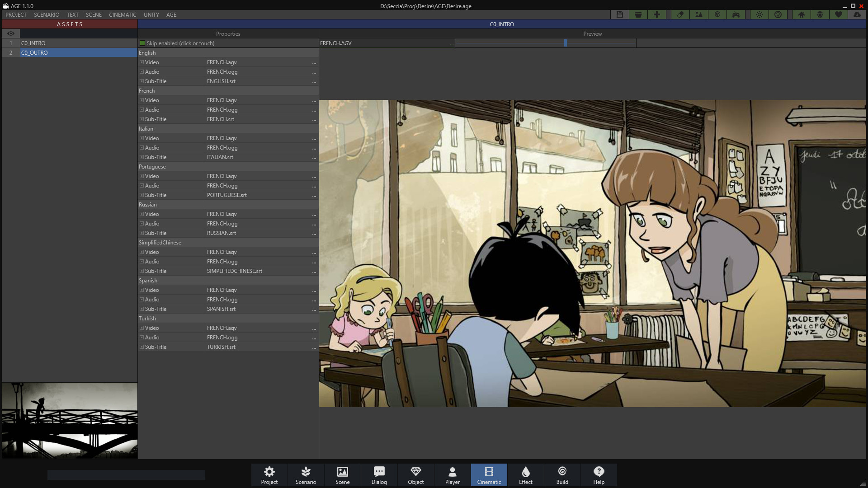868x488 pixels.
Task: Disable the Skip enabled checkbox
Action: (143, 43)
